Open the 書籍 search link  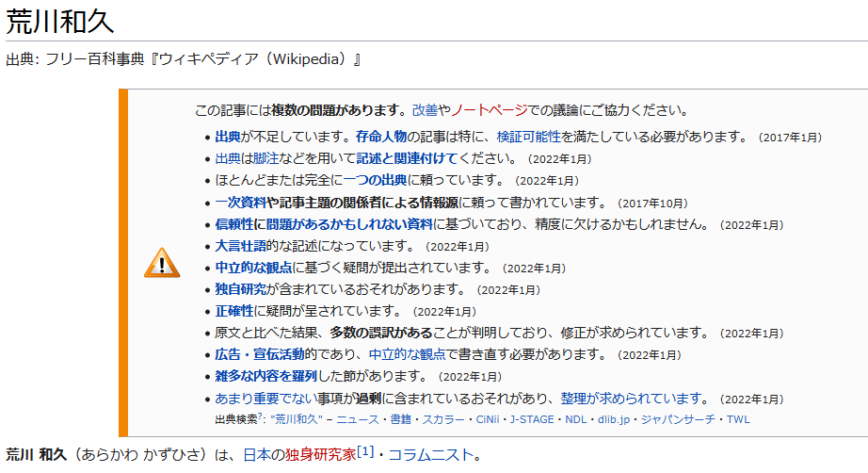(x=401, y=419)
